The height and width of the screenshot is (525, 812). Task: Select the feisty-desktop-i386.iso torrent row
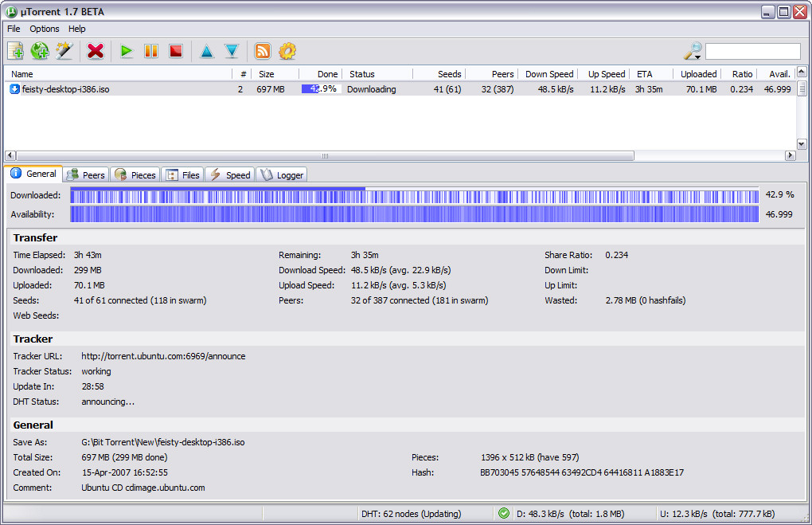400,89
